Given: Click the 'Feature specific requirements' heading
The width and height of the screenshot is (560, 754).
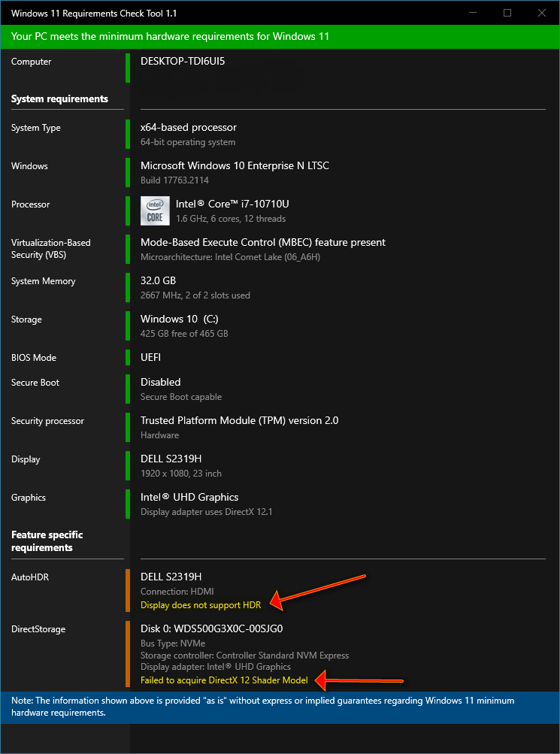Looking at the screenshot, I should tap(47, 541).
